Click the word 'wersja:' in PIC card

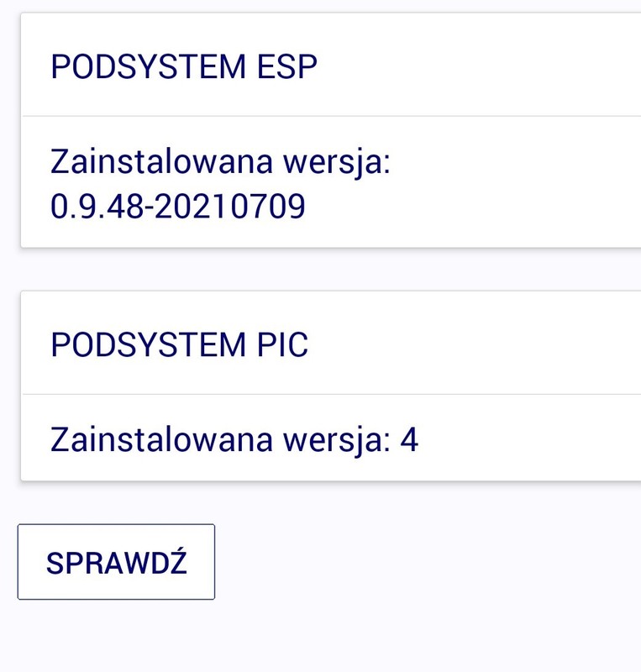pos(339,439)
